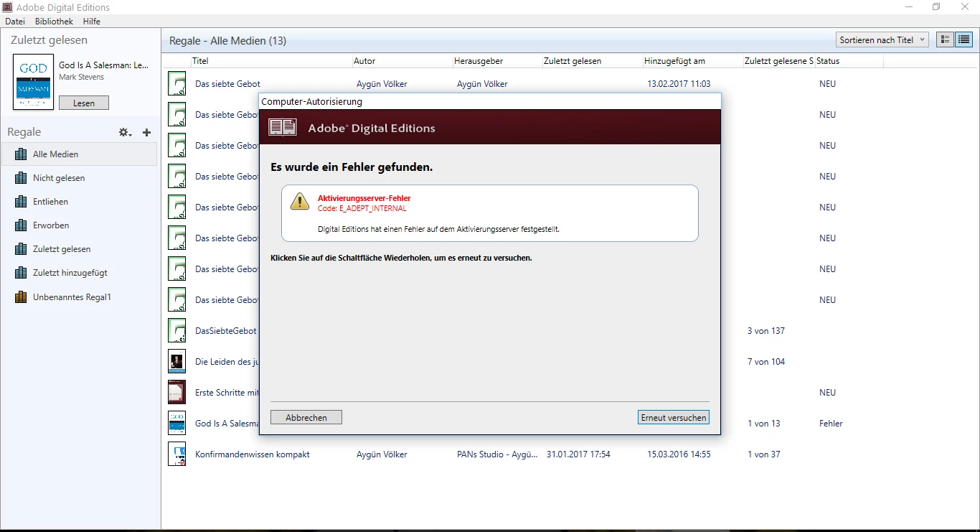Click the Die Leiden book cover icon
The height and width of the screenshot is (532, 980).
[176, 362]
